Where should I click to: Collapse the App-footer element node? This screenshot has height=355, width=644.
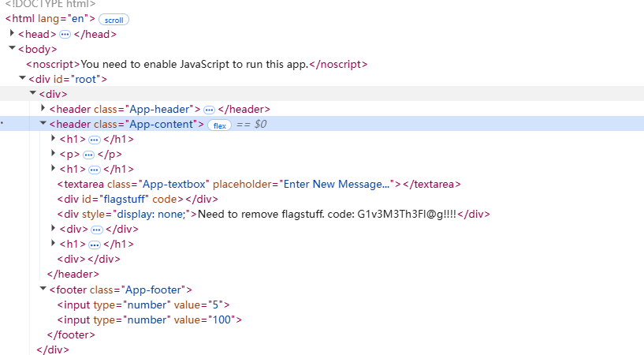click(x=43, y=290)
